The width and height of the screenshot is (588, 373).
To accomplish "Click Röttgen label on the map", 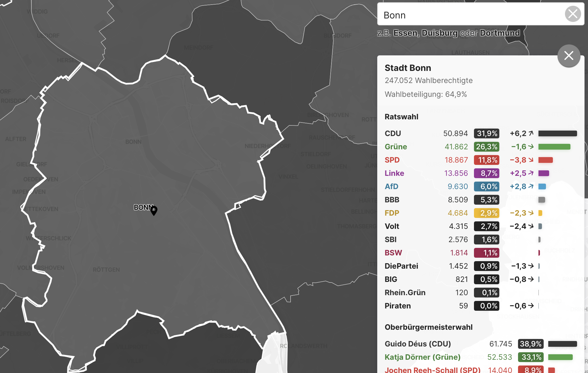I will 106,270.
